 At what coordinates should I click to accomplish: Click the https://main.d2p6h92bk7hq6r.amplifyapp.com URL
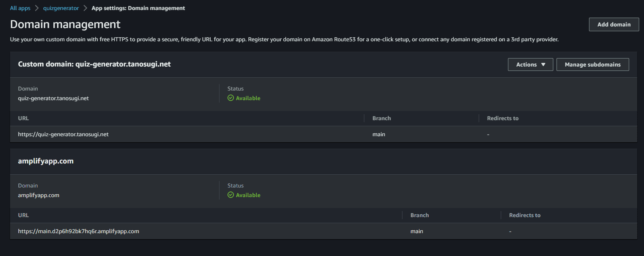pyautogui.click(x=79, y=232)
